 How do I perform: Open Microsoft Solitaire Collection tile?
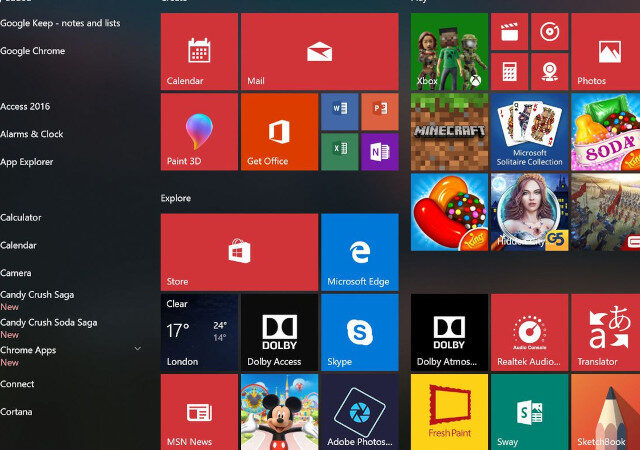tap(529, 132)
